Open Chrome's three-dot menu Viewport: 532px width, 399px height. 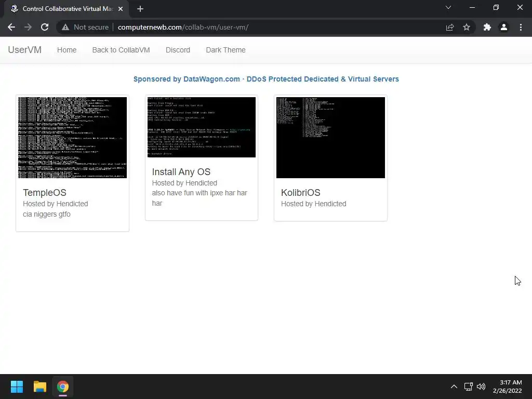click(x=521, y=27)
